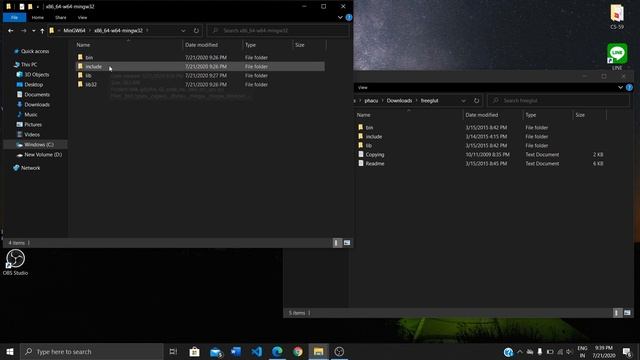
Task: Open the View tab in freeglut window
Action: point(362,87)
